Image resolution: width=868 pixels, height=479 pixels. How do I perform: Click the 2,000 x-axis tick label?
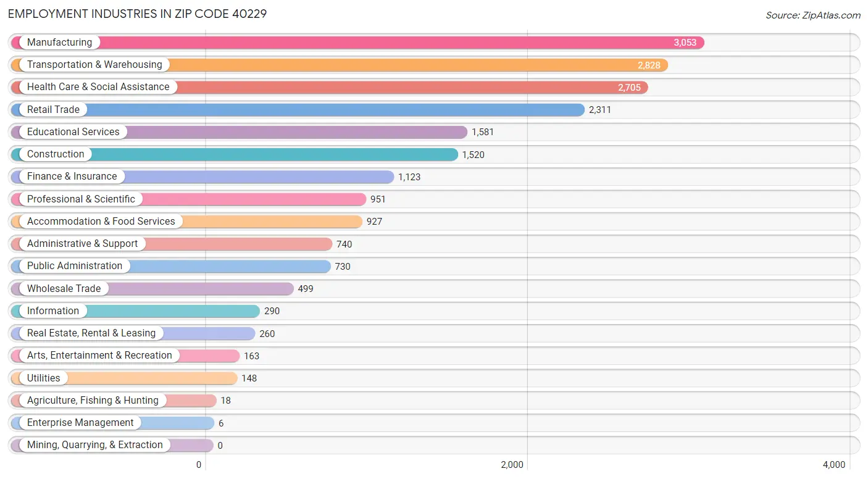512,465
